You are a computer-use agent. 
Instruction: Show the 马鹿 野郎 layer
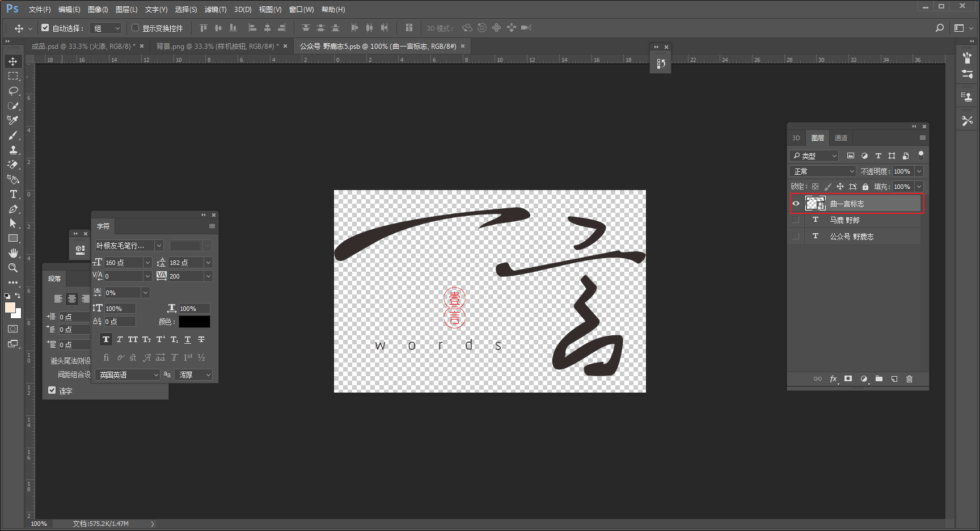[x=796, y=220]
